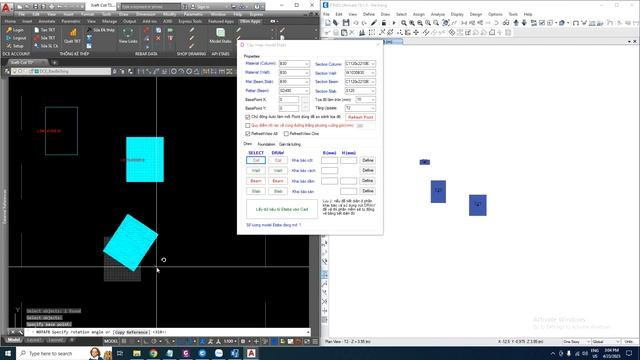Viewport: 640px width, 360px height.
Task: Switch to the Output ribbon tab in AutoCAD
Action: (129, 21)
